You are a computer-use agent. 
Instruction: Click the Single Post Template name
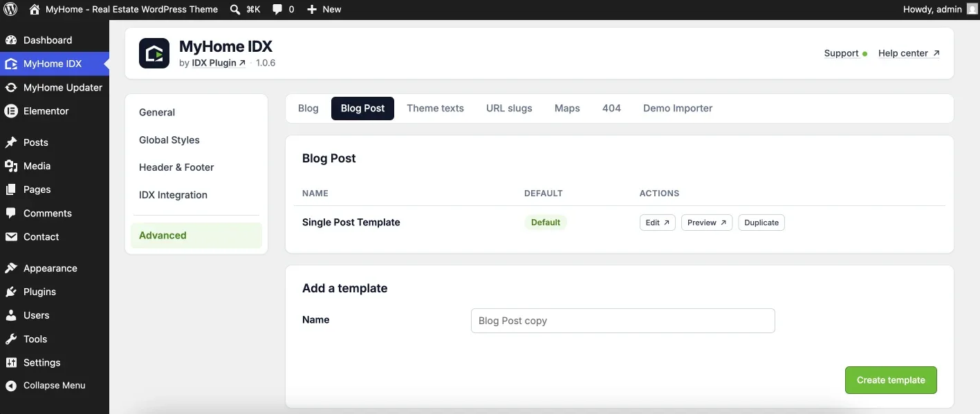click(351, 223)
